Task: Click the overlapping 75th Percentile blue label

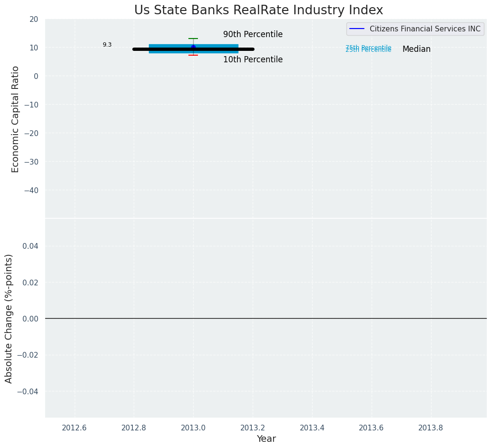Action: click(x=368, y=48)
